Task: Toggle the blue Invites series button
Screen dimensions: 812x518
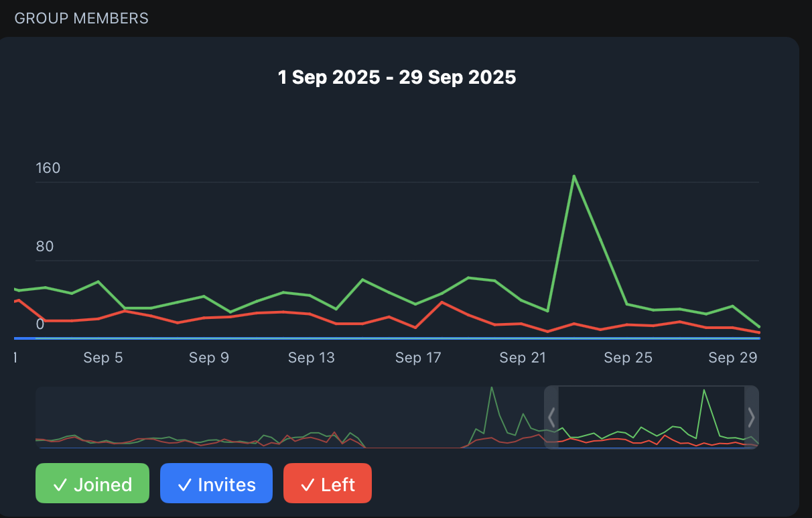Action: (216, 483)
